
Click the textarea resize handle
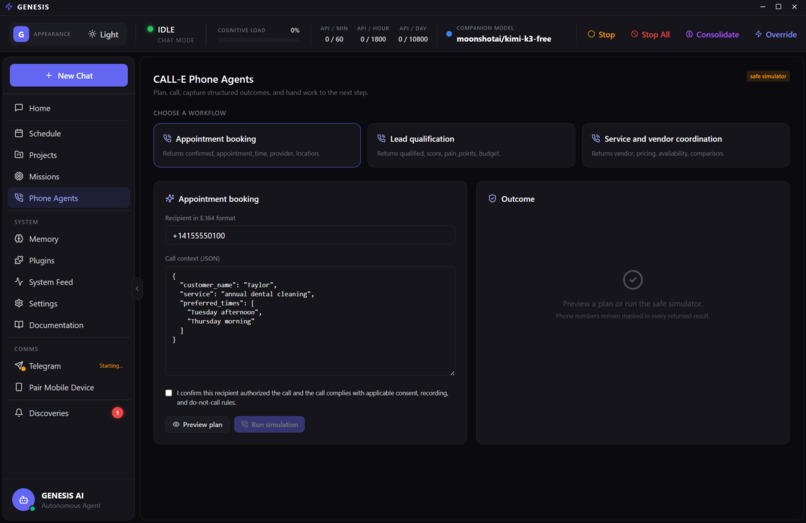[452, 373]
